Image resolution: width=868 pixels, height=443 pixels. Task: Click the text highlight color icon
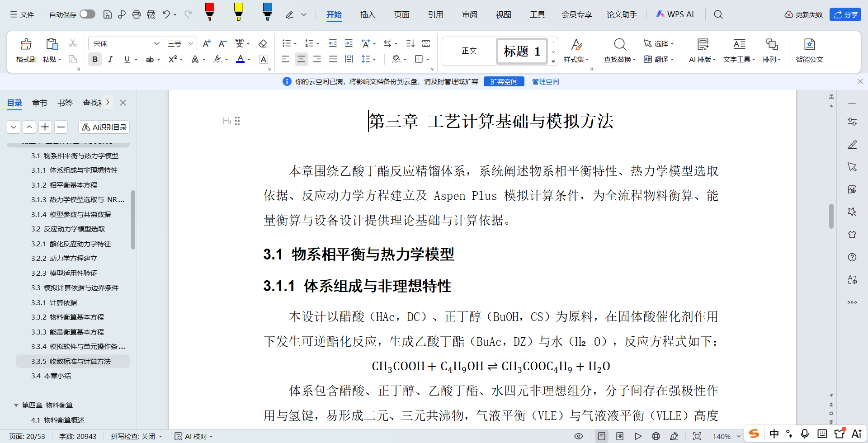(x=217, y=59)
